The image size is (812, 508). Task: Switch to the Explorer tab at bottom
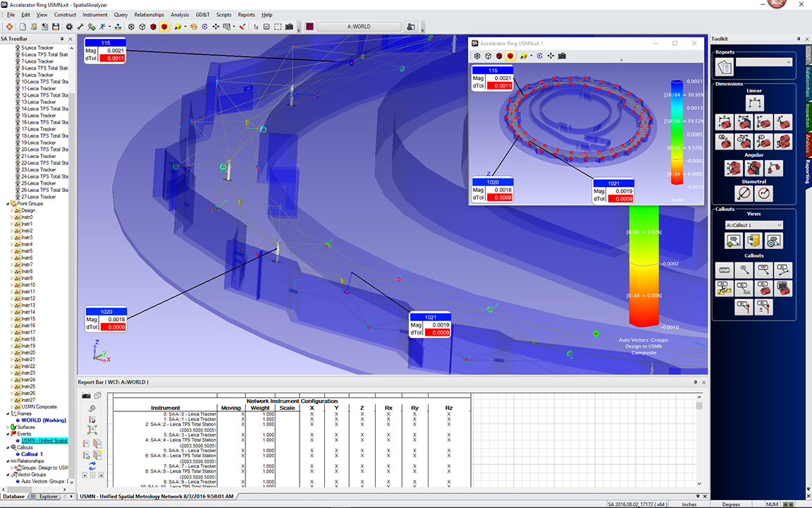point(48,497)
